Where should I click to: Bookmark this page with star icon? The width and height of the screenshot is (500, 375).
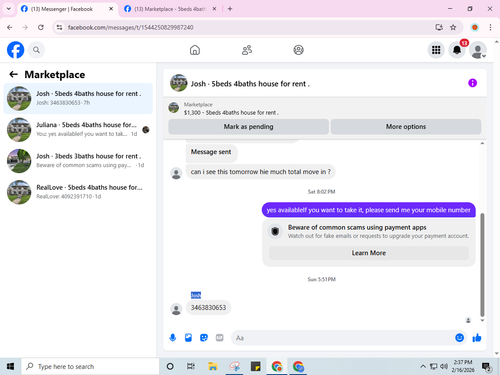[453, 27]
